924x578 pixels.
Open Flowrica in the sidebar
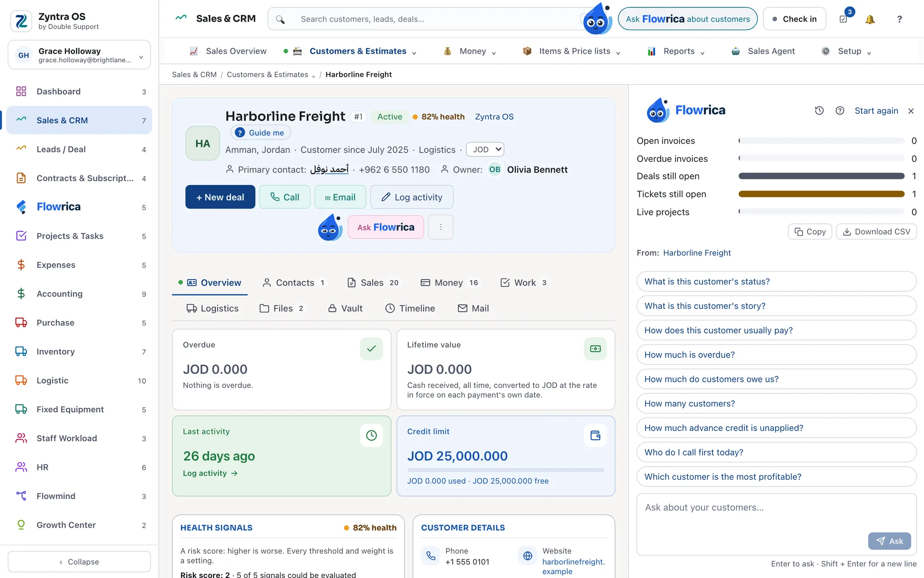[x=79, y=207]
